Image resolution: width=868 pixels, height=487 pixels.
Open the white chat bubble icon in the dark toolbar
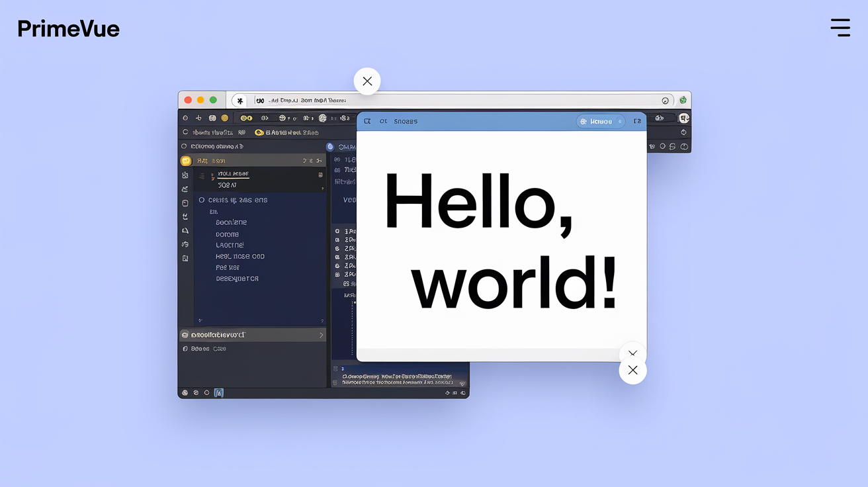(x=684, y=118)
